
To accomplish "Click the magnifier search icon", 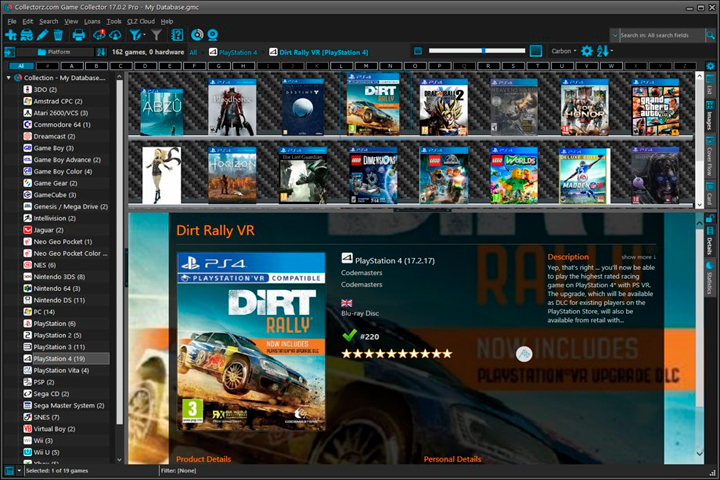I will [x=710, y=35].
